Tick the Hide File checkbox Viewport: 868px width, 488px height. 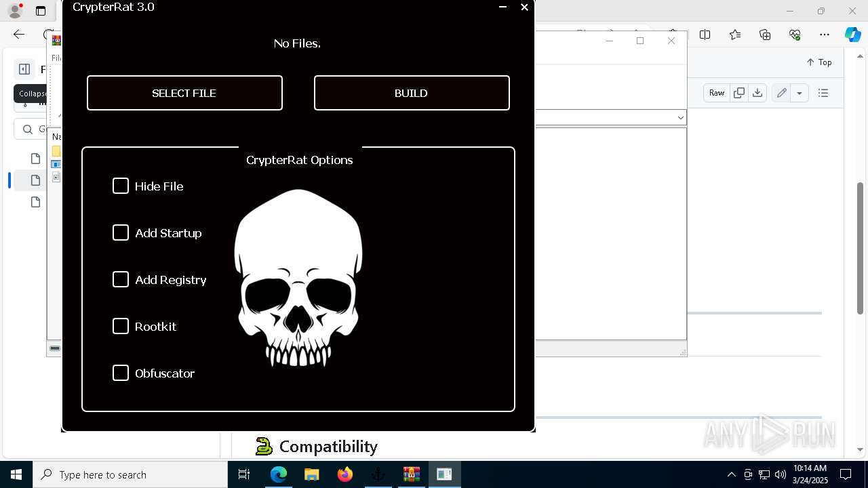click(x=121, y=186)
